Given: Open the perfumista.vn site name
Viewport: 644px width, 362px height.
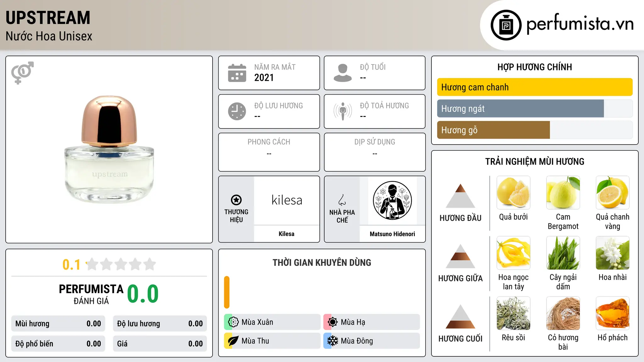Looking at the screenshot, I should (580, 23).
